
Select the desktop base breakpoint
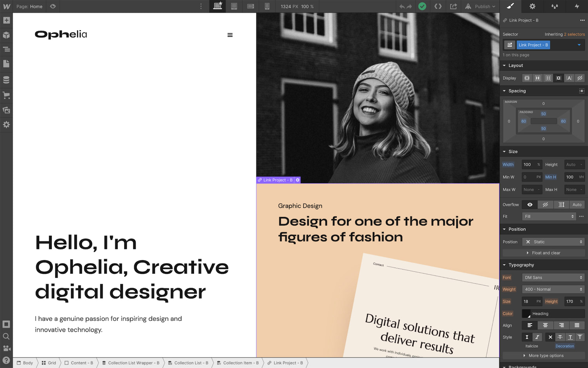[x=218, y=6]
